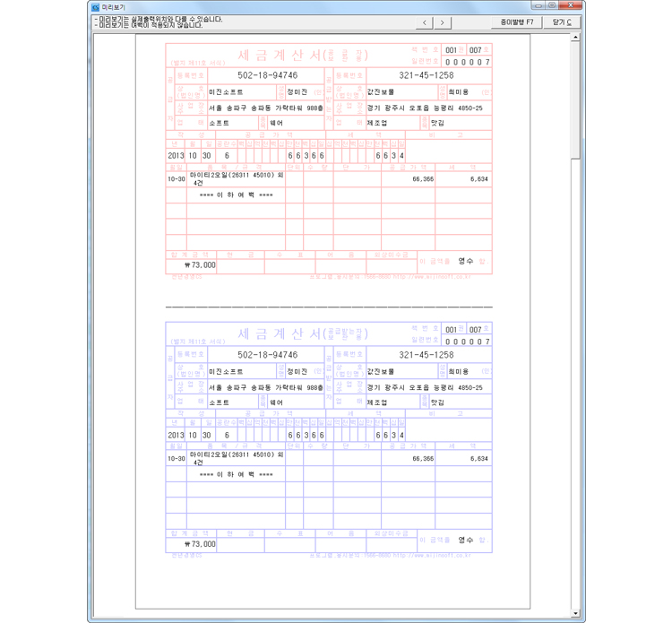Screen dimensions: 672x623
Task: Click year 2013 on the red form
Action: click(176, 156)
